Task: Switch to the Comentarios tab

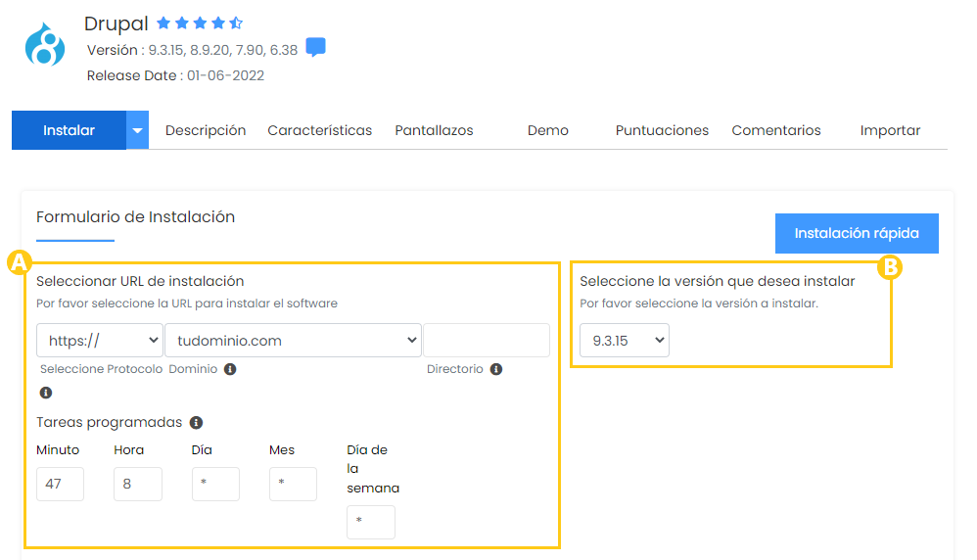Action: point(776,130)
